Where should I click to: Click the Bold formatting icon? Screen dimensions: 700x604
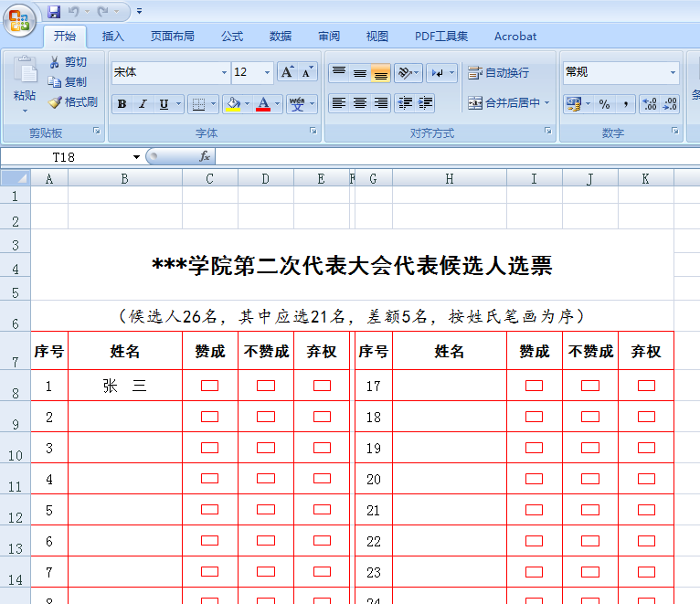pyautogui.click(x=122, y=104)
